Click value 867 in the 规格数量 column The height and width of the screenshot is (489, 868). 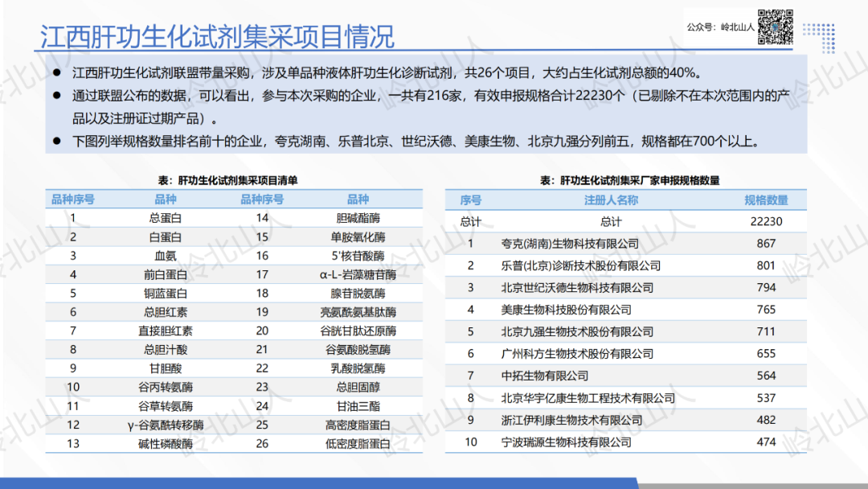pos(766,244)
